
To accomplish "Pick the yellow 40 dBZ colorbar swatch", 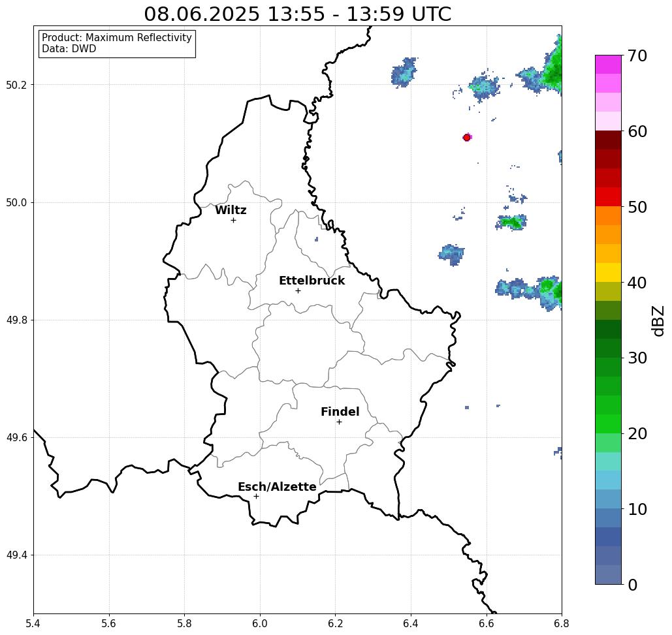I will pos(608,272).
